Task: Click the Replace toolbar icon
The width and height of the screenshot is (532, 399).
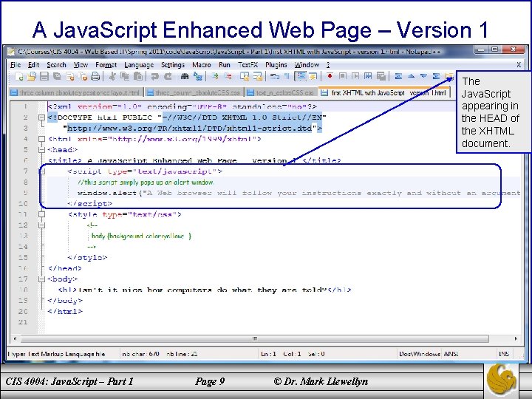Action: point(198,76)
